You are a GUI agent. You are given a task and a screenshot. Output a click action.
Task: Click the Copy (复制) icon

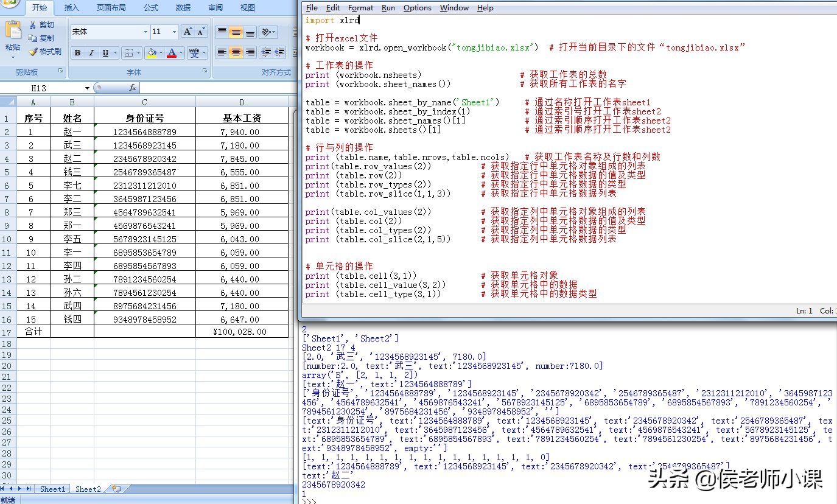click(x=33, y=38)
